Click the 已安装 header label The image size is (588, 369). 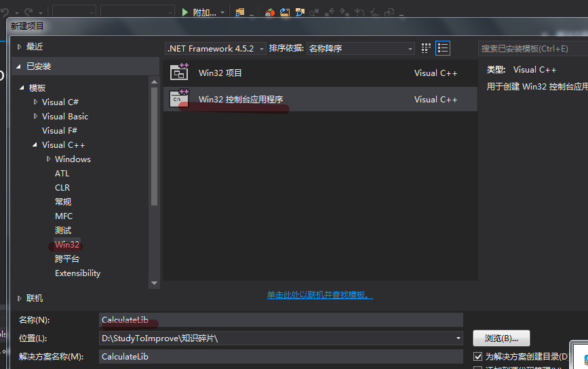[39, 66]
